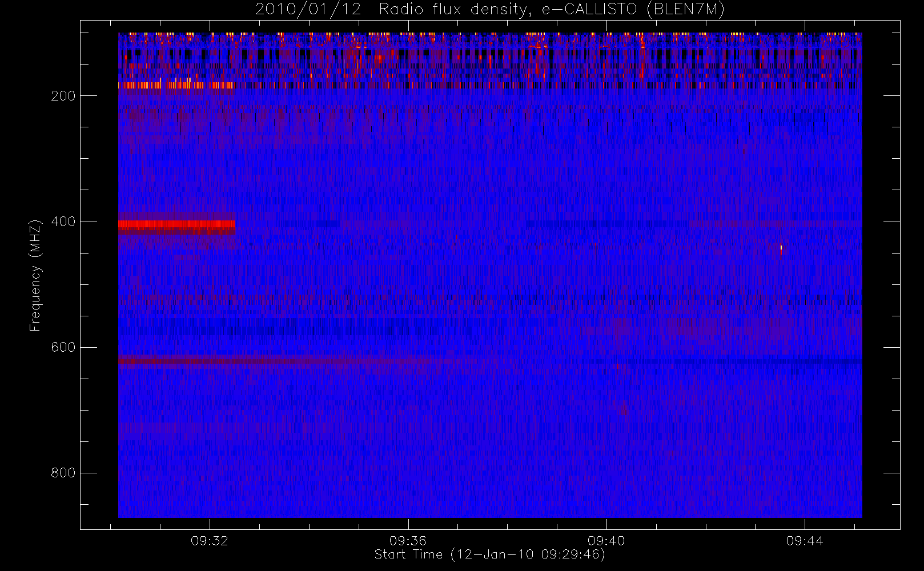Click the 'Frequency (MHZ)' axis label

tap(35, 275)
